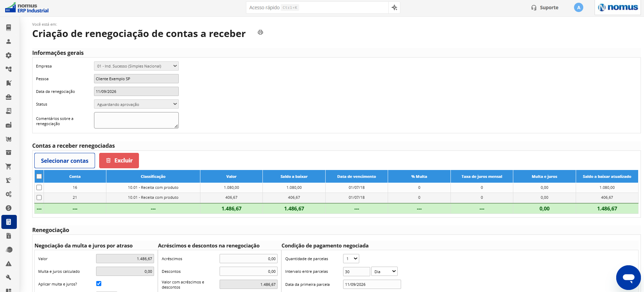644x292 pixels.
Task: Check the box for conta 16
Action: pos(39,187)
